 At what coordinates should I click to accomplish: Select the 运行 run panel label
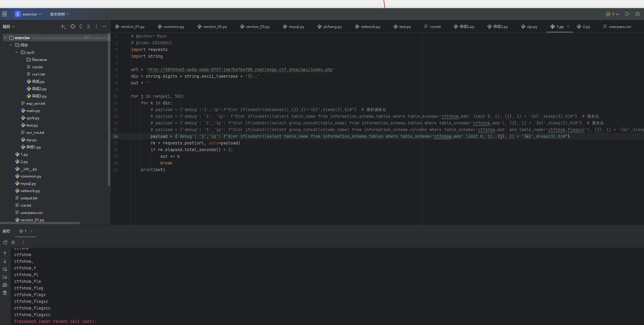coord(6,231)
